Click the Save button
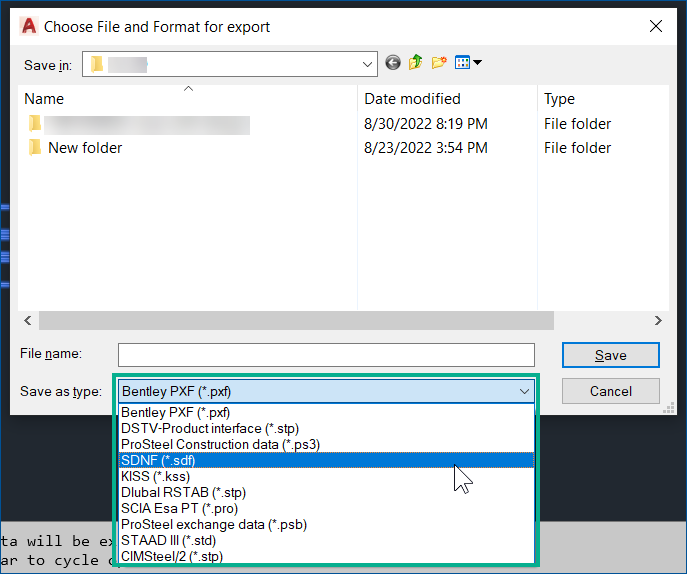Screen dimensions: 687x574 click(610, 355)
